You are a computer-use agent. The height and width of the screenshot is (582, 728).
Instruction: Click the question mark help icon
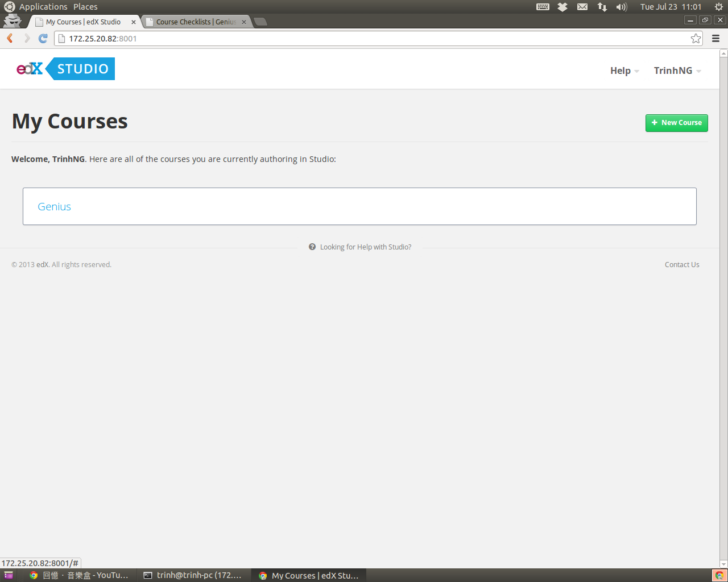[x=312, y=247]
